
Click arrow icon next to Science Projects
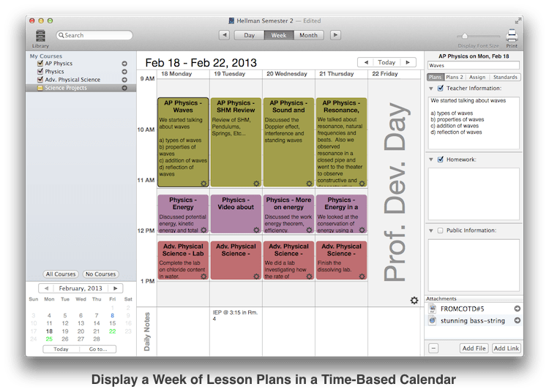point(124,88)
